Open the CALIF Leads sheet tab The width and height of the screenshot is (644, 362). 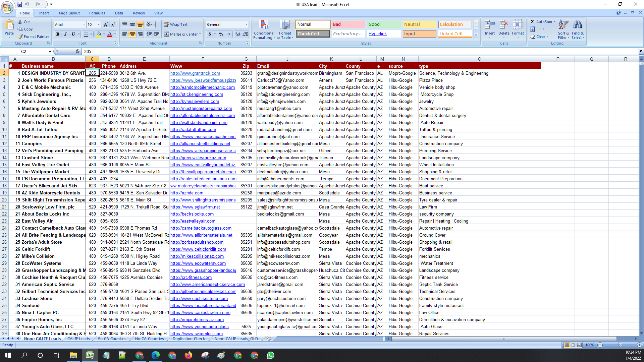78,339
